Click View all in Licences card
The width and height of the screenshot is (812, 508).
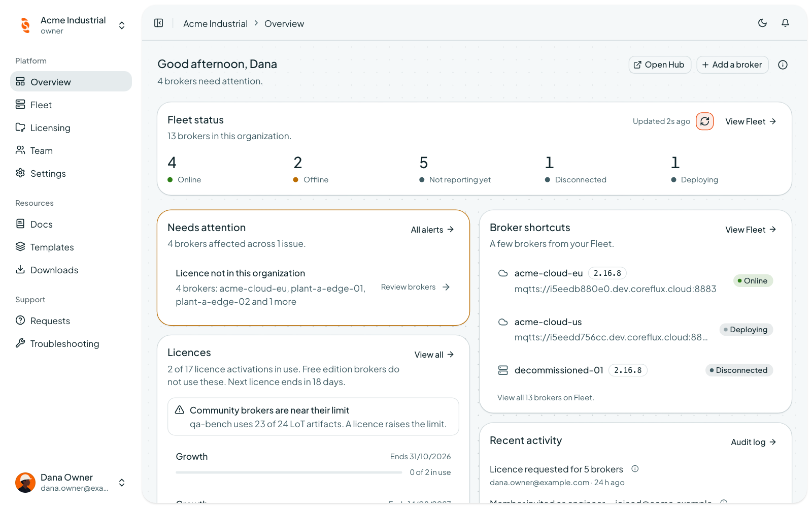[434, 355]
